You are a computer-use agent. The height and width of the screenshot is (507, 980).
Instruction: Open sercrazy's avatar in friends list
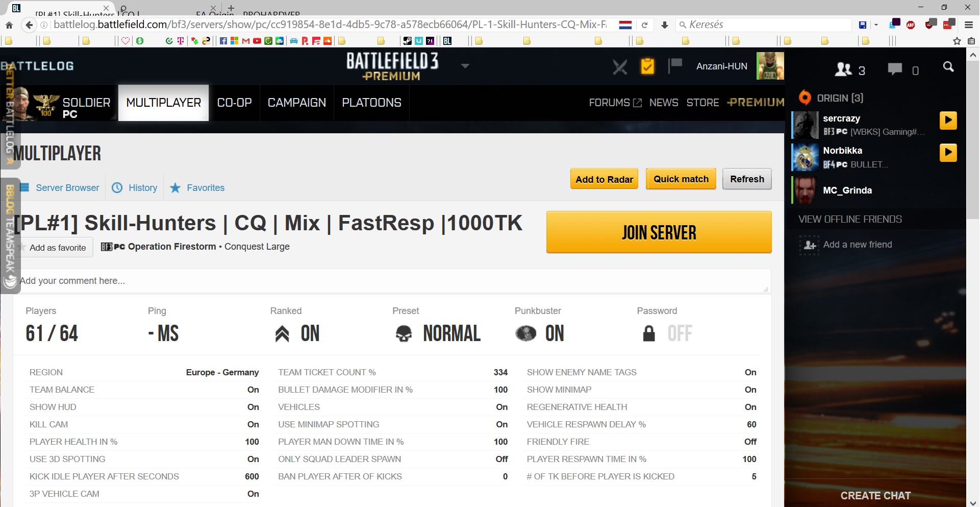coord(806,125)
